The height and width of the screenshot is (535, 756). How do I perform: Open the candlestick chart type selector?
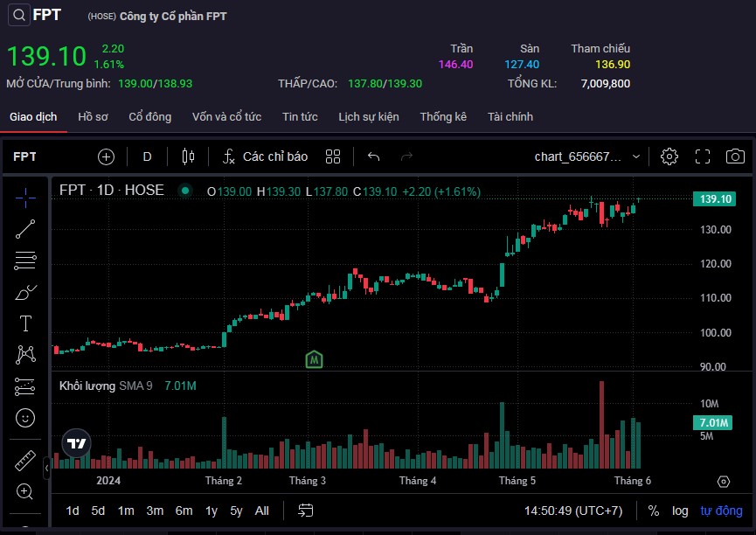point(187,156)
